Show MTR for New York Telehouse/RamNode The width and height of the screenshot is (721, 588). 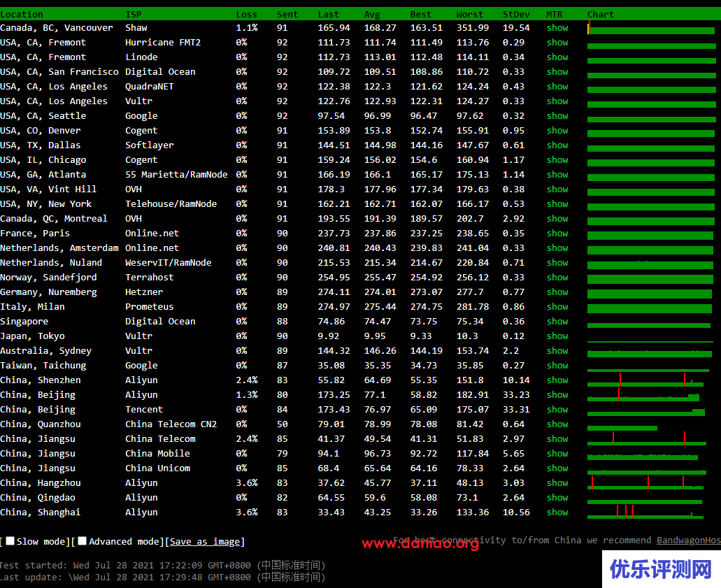point(557,204)
